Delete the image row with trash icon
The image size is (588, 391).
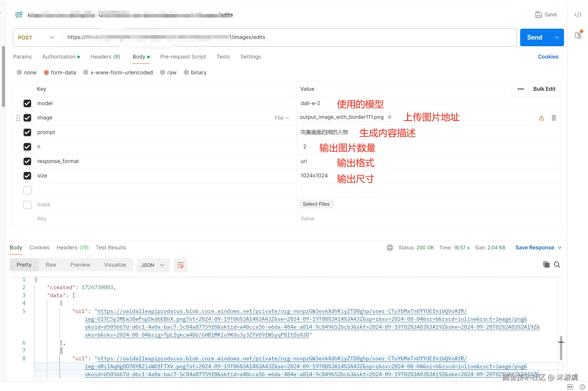click(x=553, y=118)
